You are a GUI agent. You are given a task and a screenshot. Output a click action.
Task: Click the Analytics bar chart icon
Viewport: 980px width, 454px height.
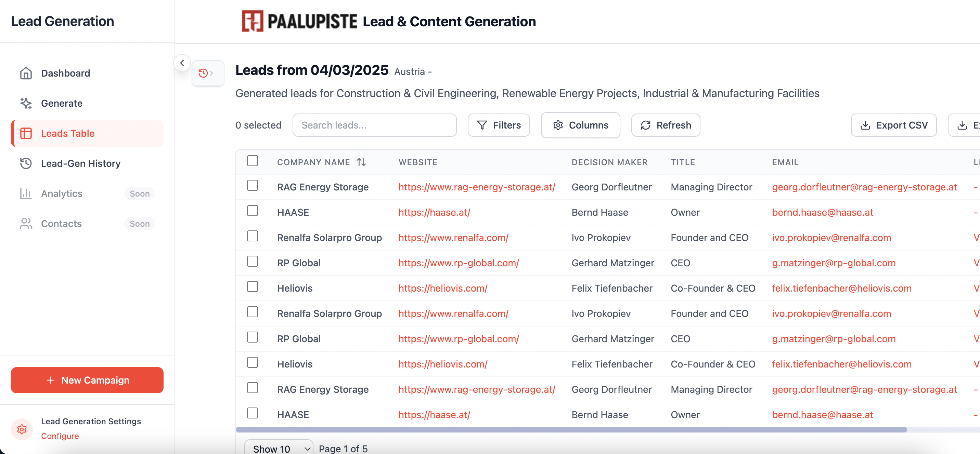[x=25, y=193]
